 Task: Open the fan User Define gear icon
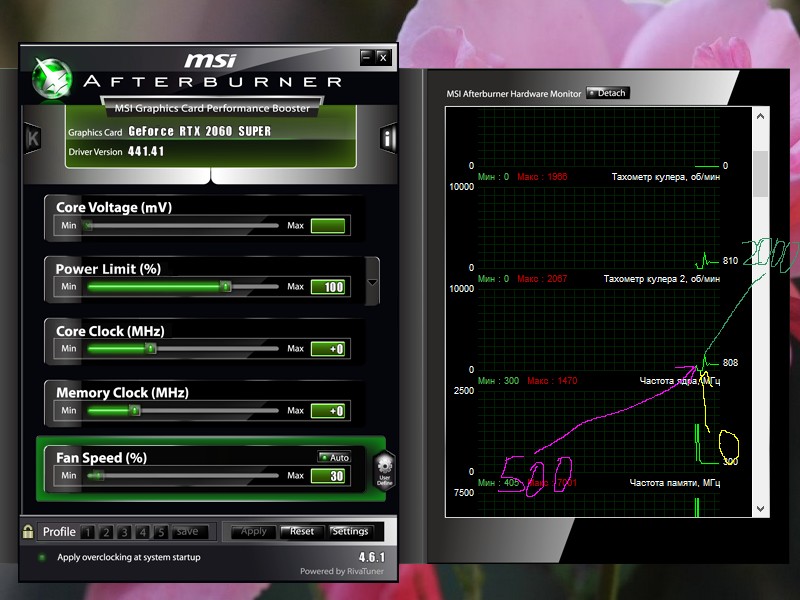click(x=385, y=470)
